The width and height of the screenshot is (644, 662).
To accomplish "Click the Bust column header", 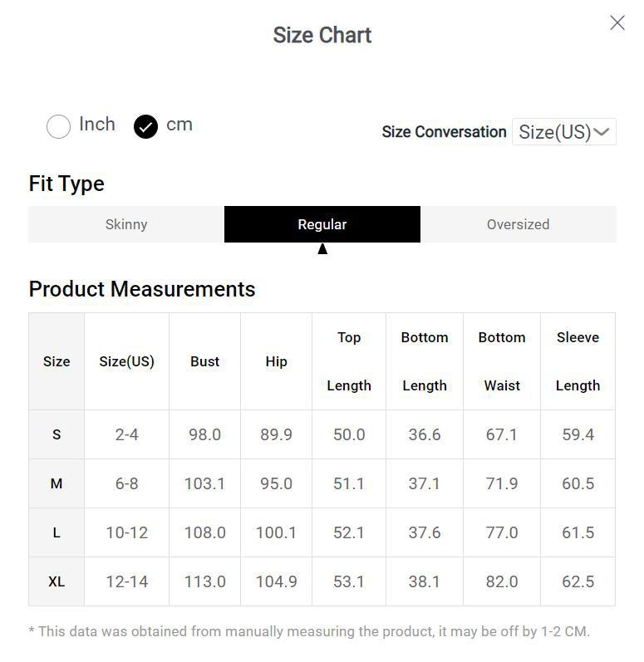I will [204, 361].
